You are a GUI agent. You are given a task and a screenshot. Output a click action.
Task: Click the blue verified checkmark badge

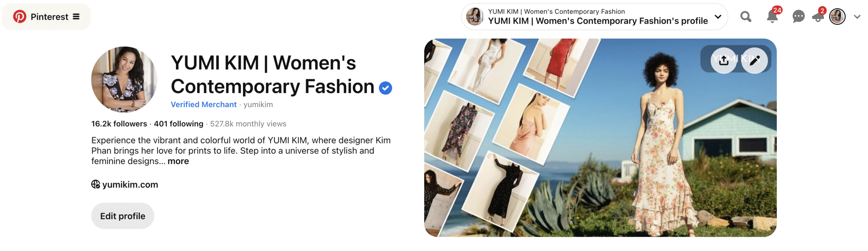click(x=385, y=88)
